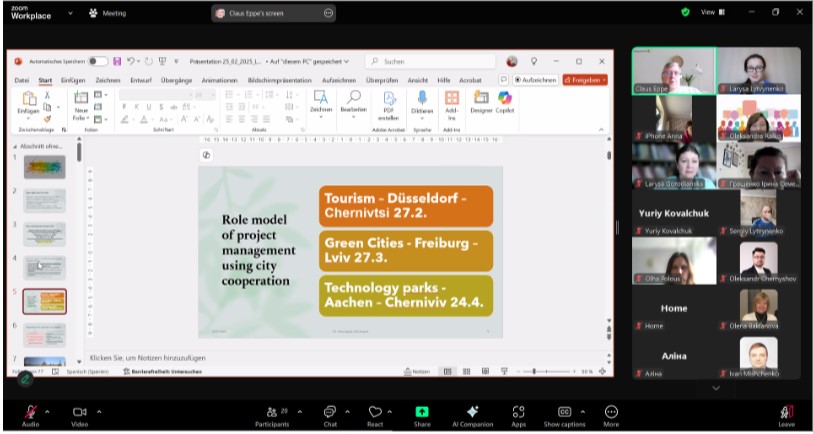813x434 pixels.
Task: Switch to the Animationen ribbon tab
Action: click(x=219, y=80)
